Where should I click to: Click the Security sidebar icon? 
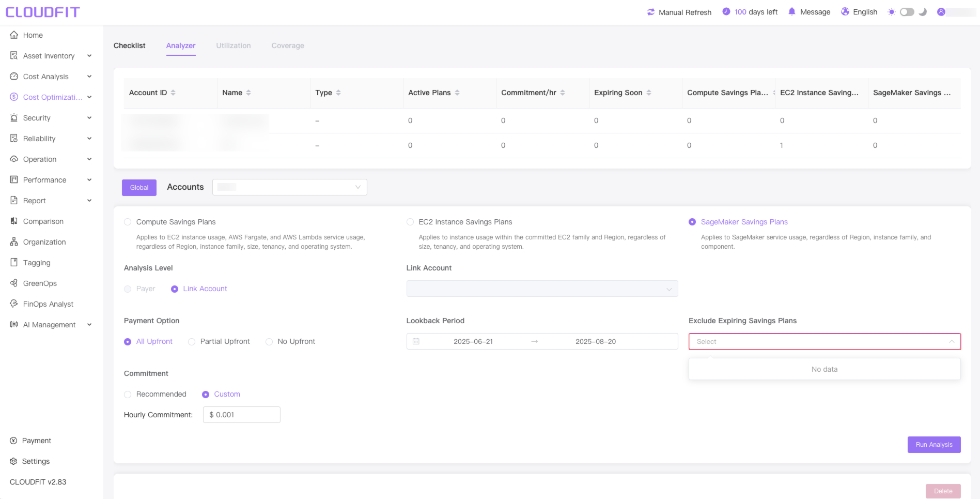tap(14, 118)
